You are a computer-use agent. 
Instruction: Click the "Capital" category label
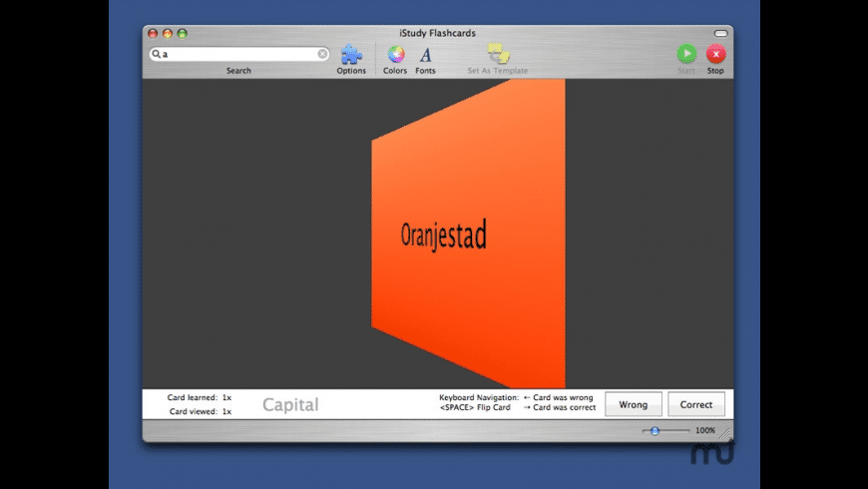point(290,404)
